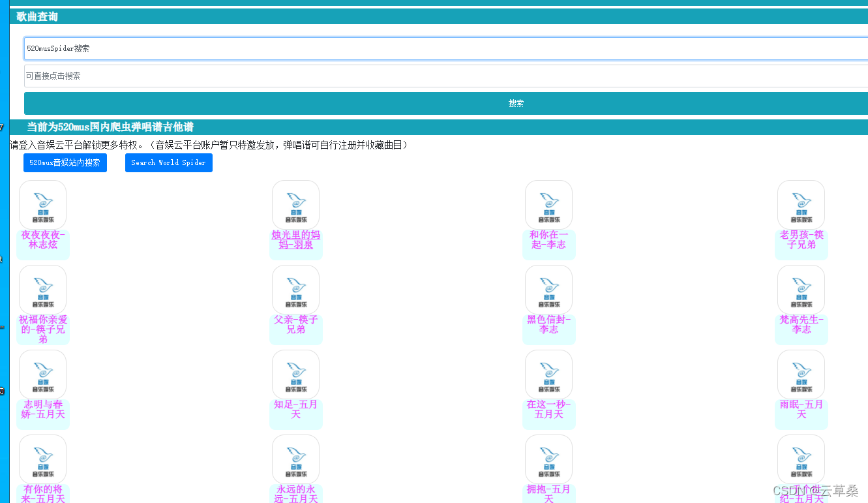The width and height of the screenshot is (868, 503).
Task: Click the 520mus音娱站内搜索 button
Action: pos(65,162)
